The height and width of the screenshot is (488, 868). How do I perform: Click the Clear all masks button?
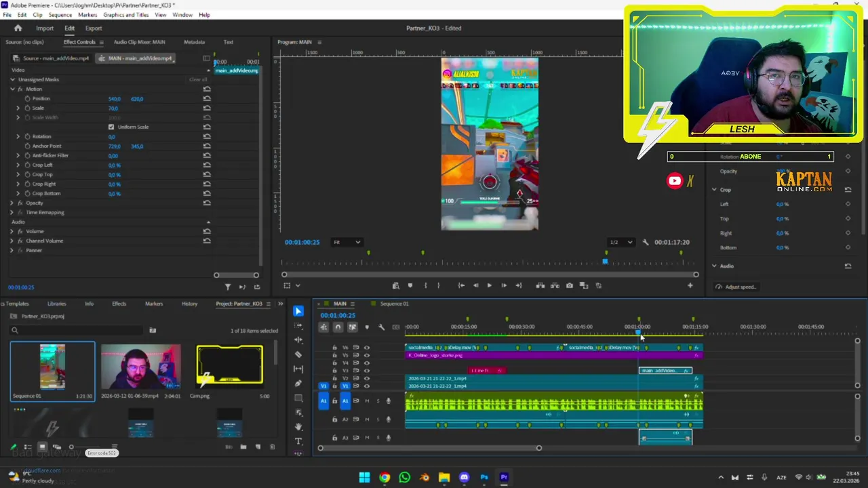[x=198, y=79]
